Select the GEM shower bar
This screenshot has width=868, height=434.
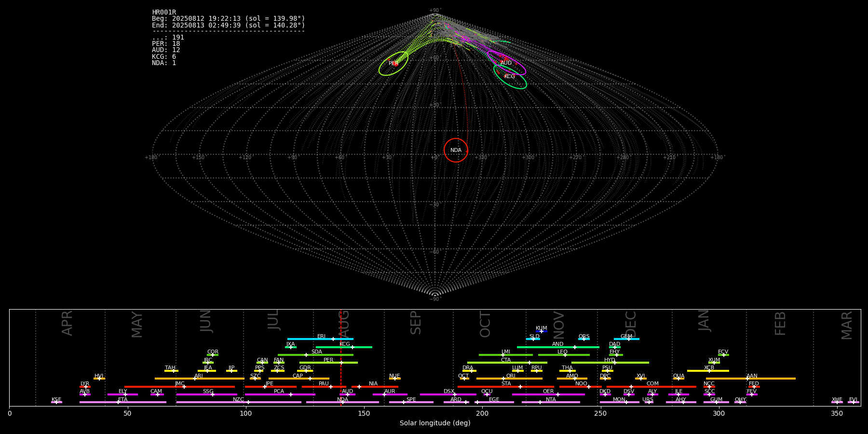tap(626, 339)
